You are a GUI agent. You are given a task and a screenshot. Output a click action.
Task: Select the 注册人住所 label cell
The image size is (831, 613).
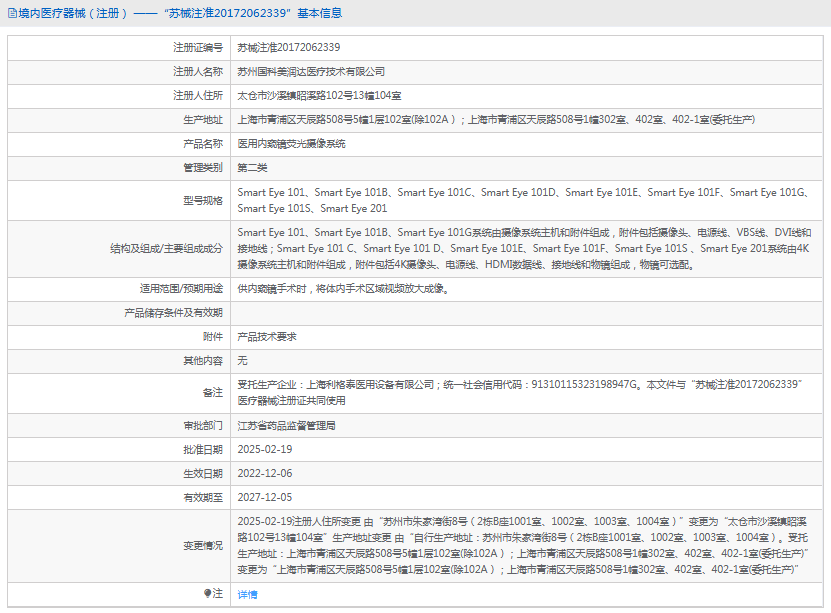tap(119, 96)
